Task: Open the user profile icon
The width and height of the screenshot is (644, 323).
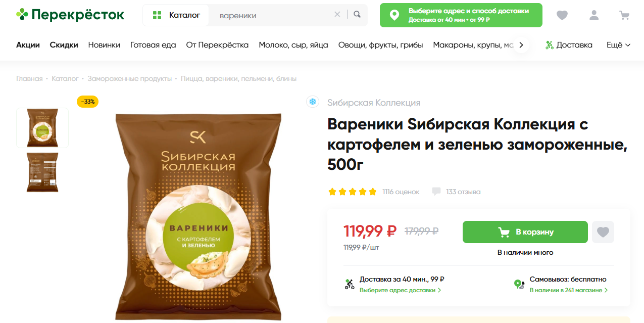Action: tap(594, 15)
